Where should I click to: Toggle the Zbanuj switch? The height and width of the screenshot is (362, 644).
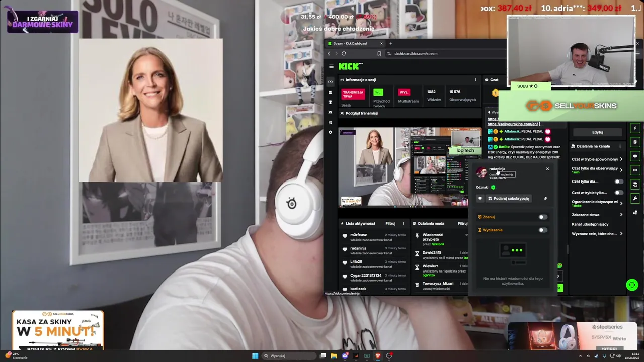(x=542, y=217)
